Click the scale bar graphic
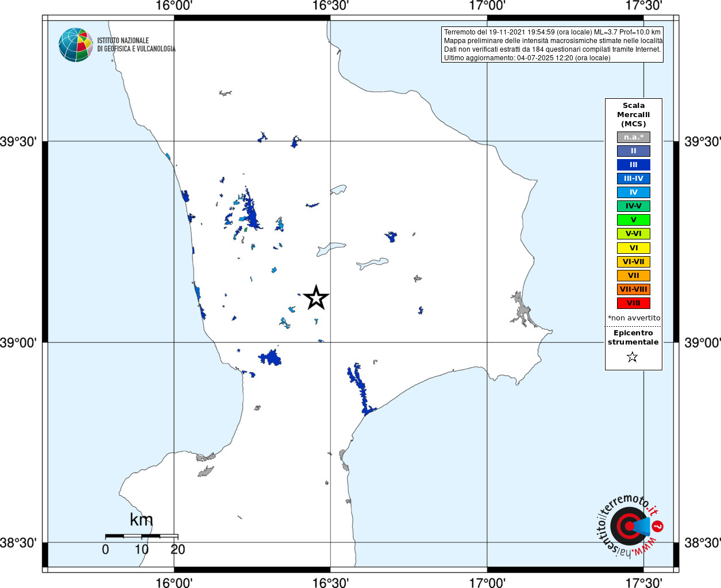The height and width of the screenshot is (588, 721). [x=141, y=536]
